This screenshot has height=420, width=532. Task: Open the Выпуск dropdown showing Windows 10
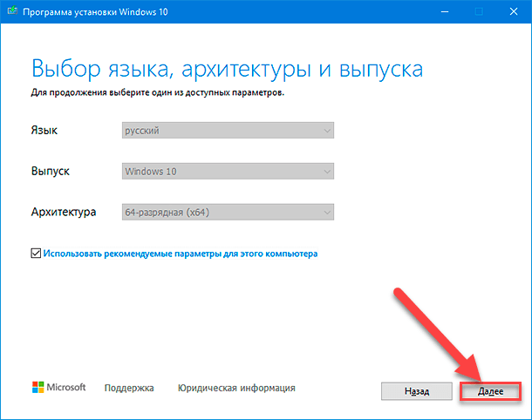(x=228, y=171)
